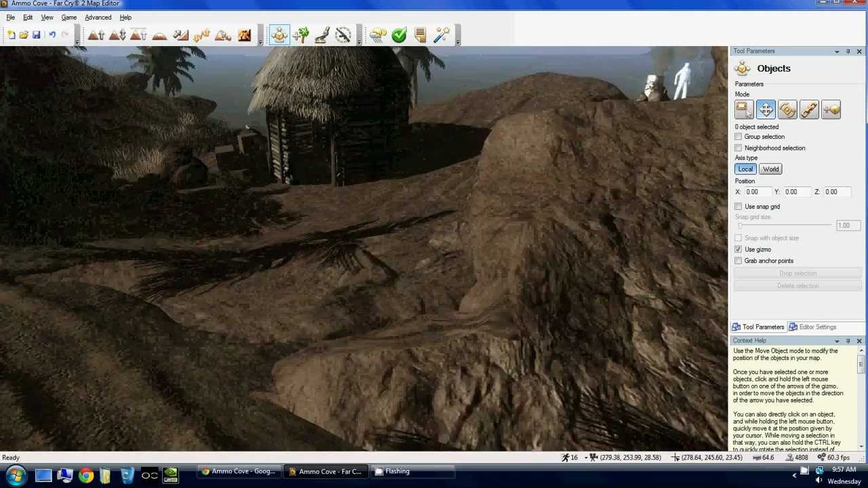Open the Tool Parameters panel dropdown arrow
868x488 pixels.
(837, 52)
